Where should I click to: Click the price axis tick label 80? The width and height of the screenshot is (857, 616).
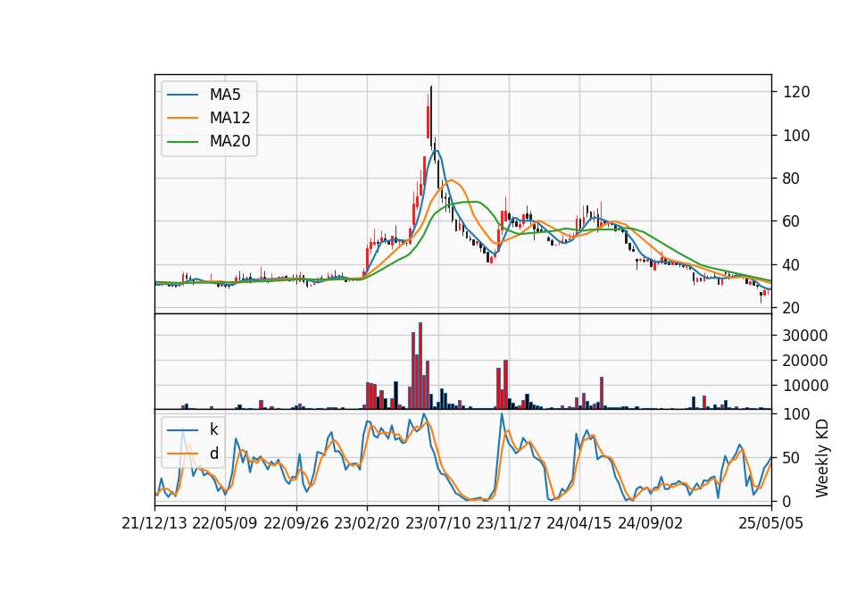click(792, 179)
